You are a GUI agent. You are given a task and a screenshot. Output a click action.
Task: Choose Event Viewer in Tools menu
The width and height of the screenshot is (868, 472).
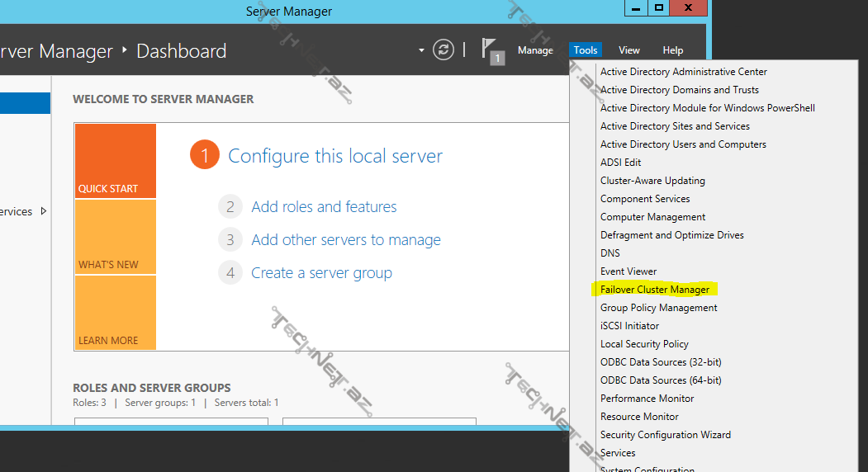click(628, 271)
